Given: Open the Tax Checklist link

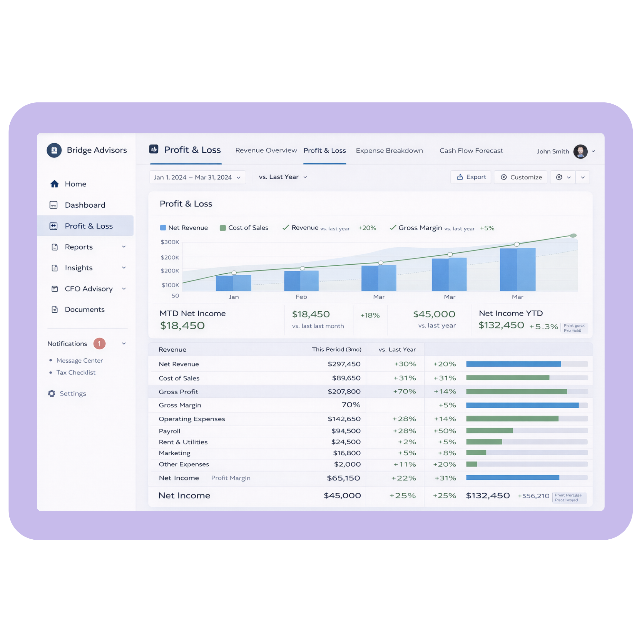Looking at the screenshot, I should tap(76, 372).
